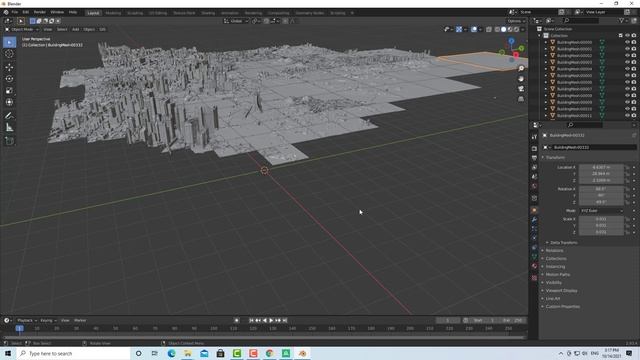This screenshot has width=640, height=360.
Task: Open the Tool properties tab
Action: click(534, 137)
